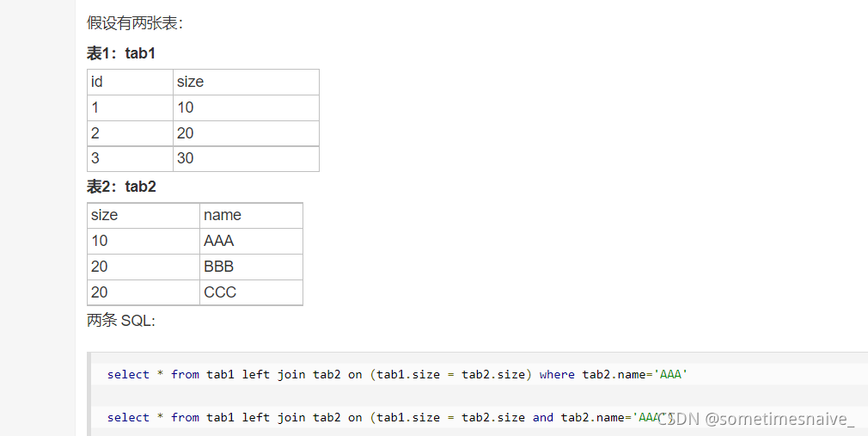Click the name cell "AAA" in tab2
The height and width of the screenshot is (436, 868).
coord(251,241)
